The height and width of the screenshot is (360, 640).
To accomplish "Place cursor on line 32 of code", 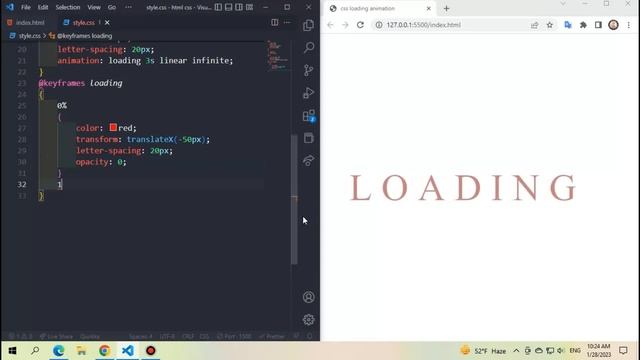I will 151,184.
